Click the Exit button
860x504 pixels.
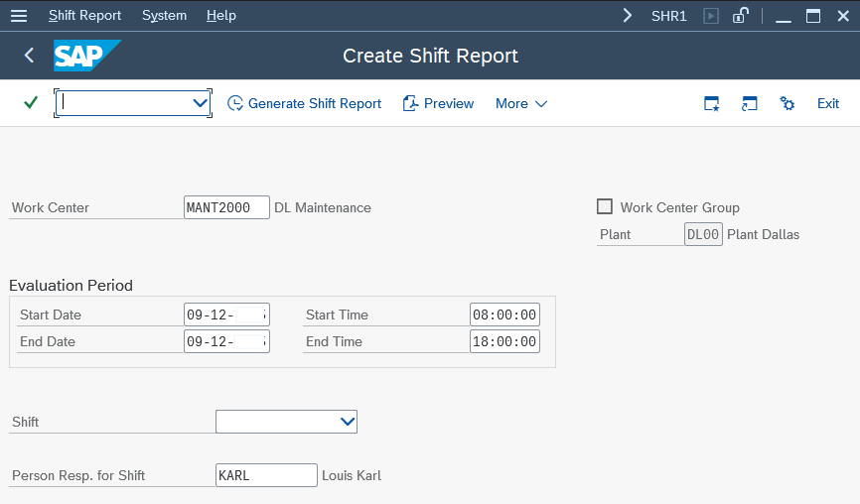tap(827, 103)
